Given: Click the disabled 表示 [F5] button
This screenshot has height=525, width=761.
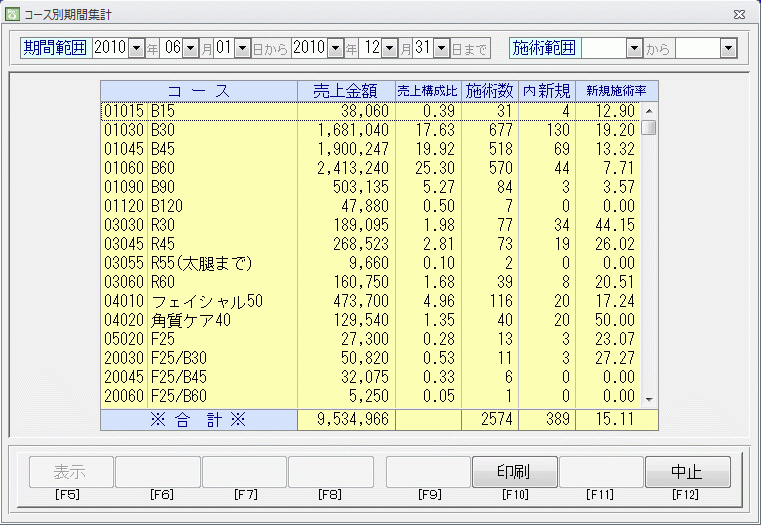Looking at the screenshot, I should pos(71,472).
